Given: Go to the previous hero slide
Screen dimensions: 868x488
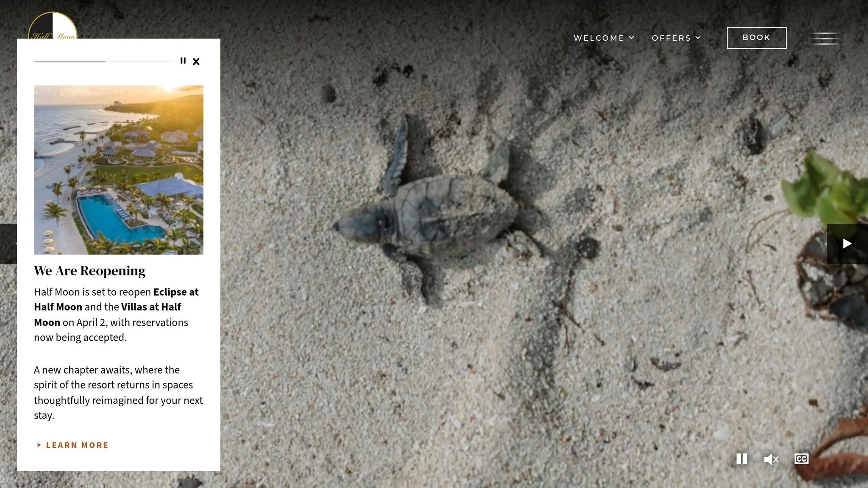Looking at the screenshot, I should 8,244.
